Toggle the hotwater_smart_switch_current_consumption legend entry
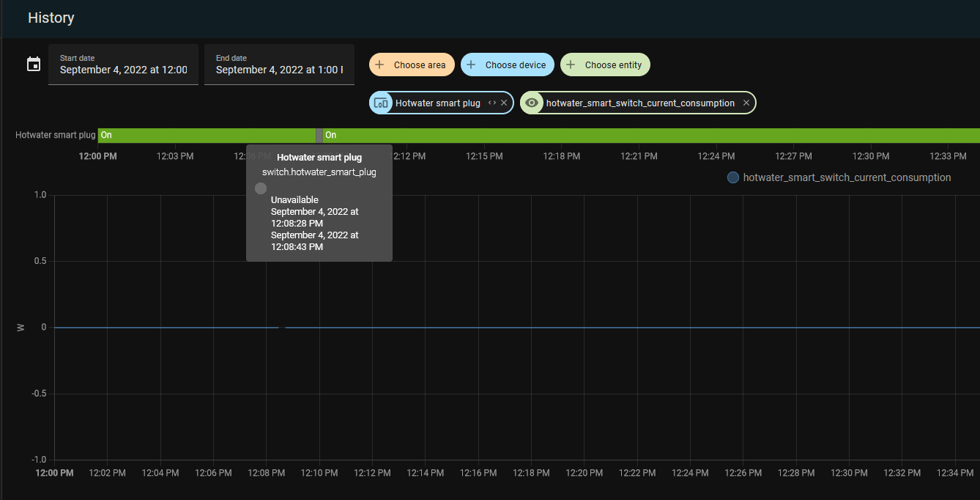980x500 pixels. [846, 177]
